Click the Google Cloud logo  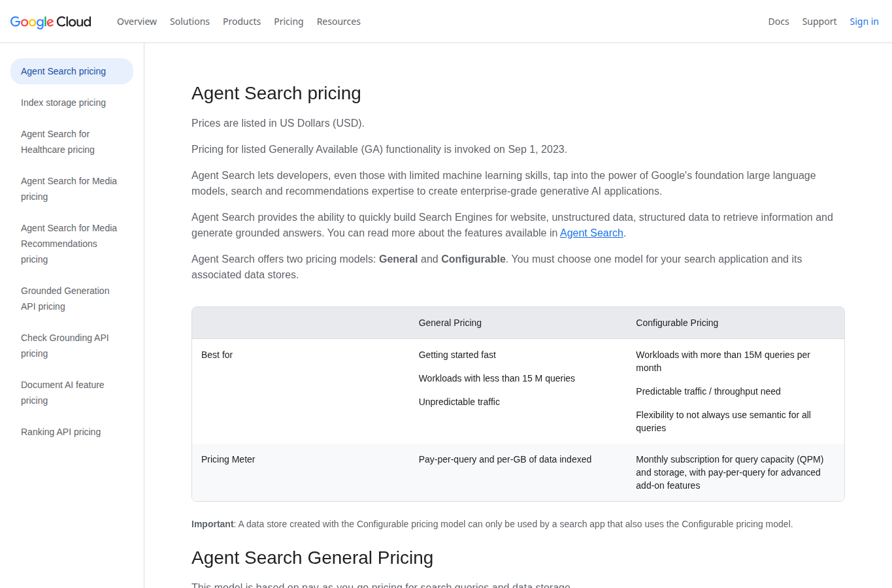51,22
